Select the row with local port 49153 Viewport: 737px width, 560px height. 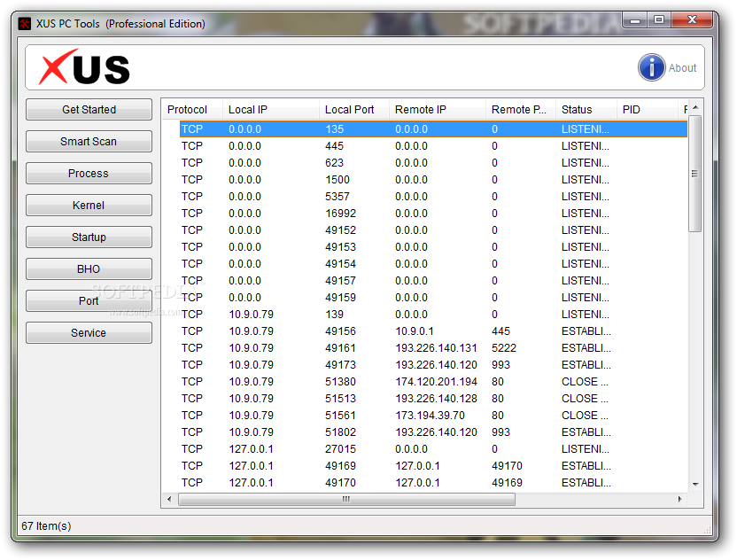coord(433,247)
